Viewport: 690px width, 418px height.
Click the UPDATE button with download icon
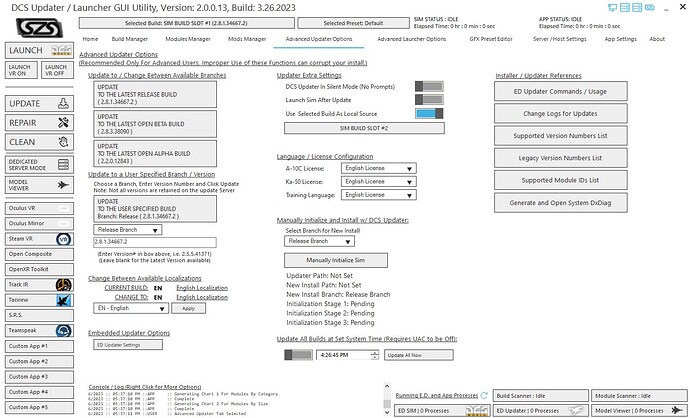tap(39, 103)
